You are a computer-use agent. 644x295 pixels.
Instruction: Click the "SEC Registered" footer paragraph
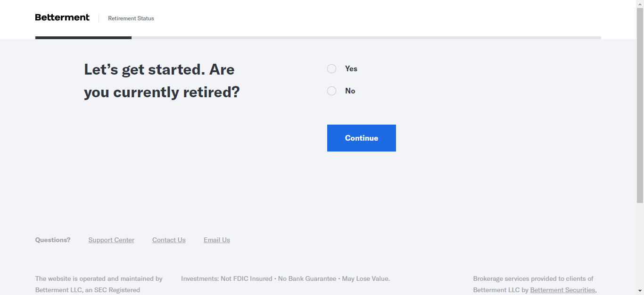click(x=99, y=284)
